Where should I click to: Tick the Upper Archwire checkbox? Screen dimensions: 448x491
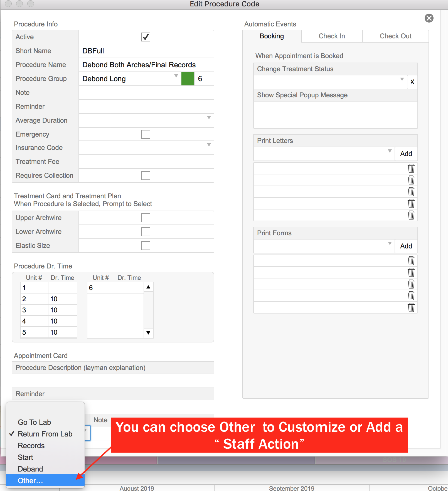coord(146,218)
